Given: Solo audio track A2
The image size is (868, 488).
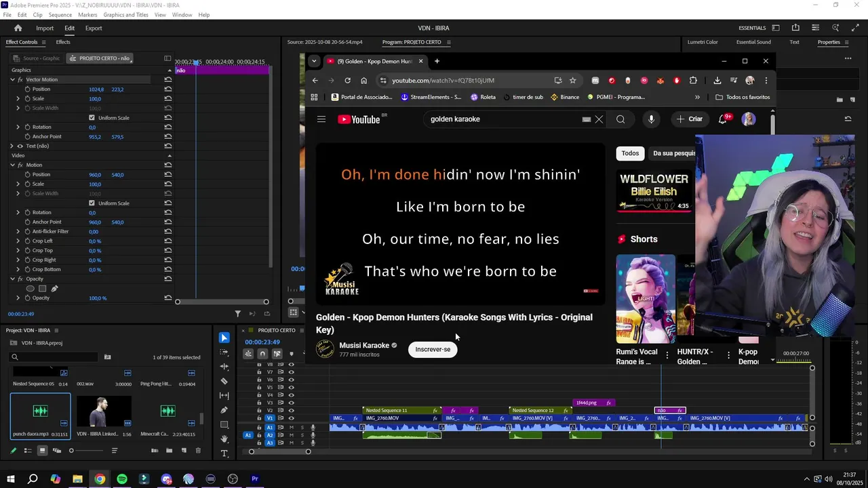Looking at the screenshot, I should click(302, 435).
